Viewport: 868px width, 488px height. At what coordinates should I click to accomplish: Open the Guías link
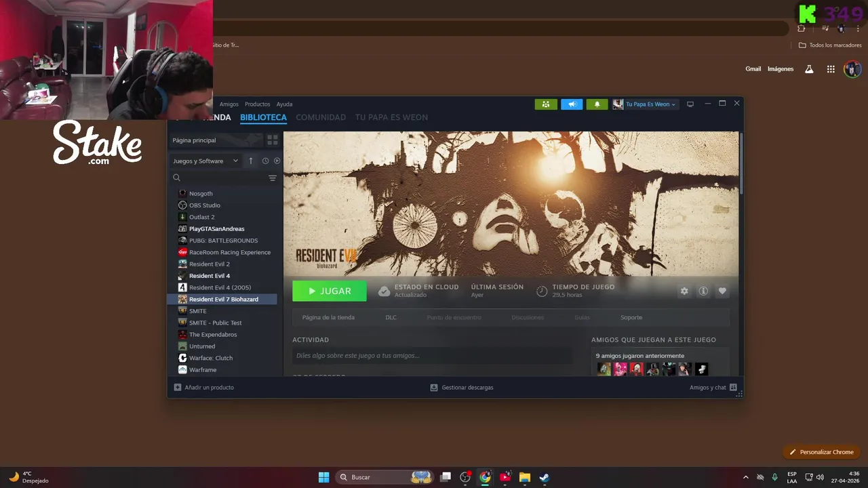582,317
